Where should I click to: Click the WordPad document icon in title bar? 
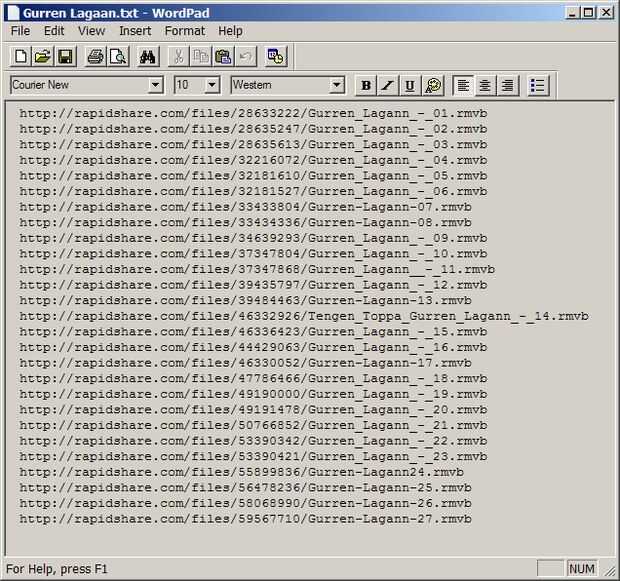tap(13, 13)
